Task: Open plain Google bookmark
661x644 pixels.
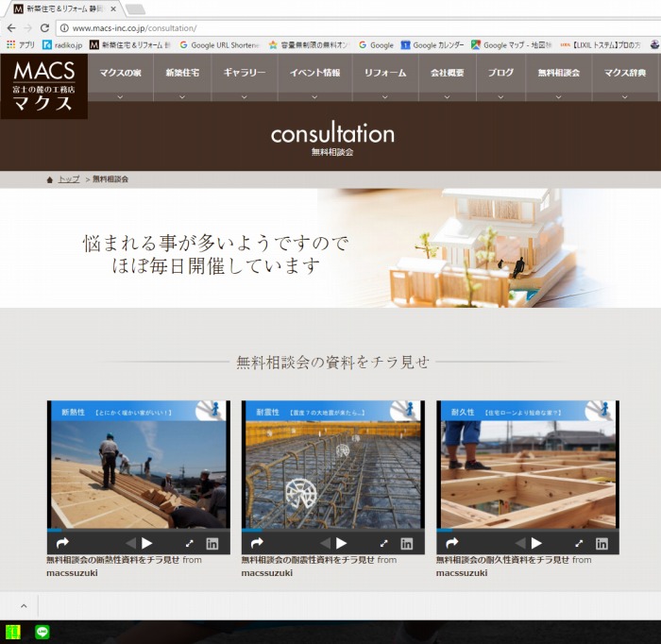Action: (376, 44)
